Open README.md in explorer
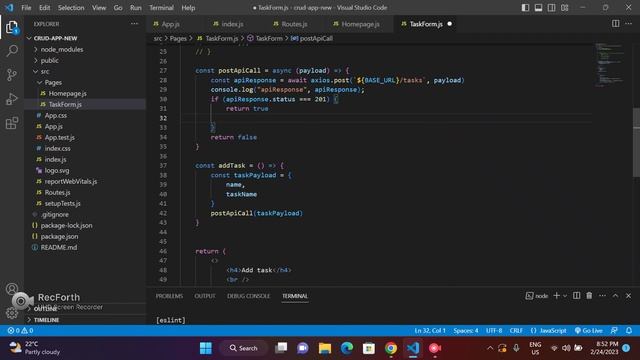The image size is (640, 360). point(85,247)
